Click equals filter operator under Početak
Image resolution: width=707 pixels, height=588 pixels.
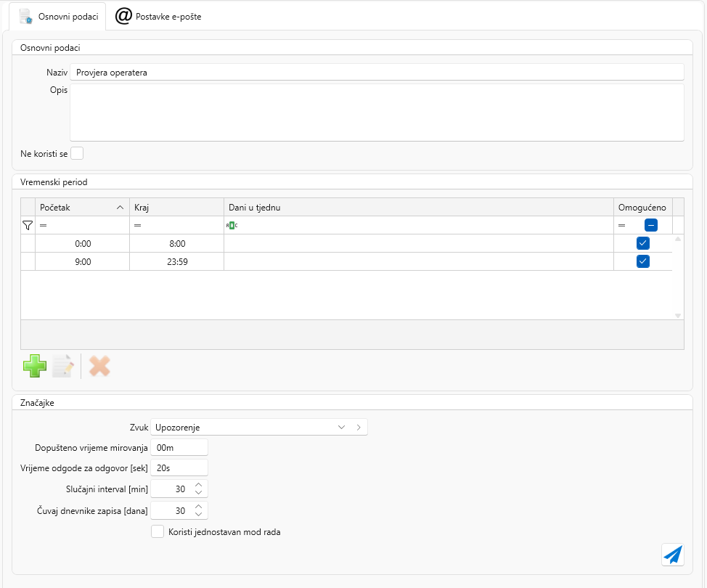pos(43,226)
